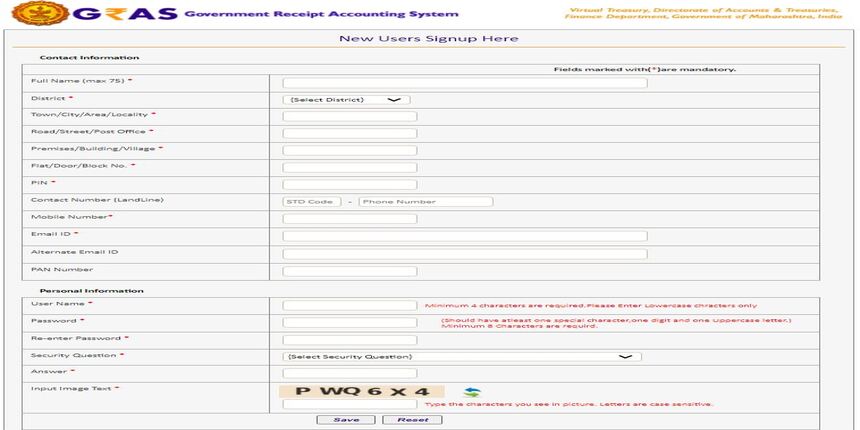Open the Select Security Question dropdown
The image size is (860, 430).
click(x=462, y=357)
